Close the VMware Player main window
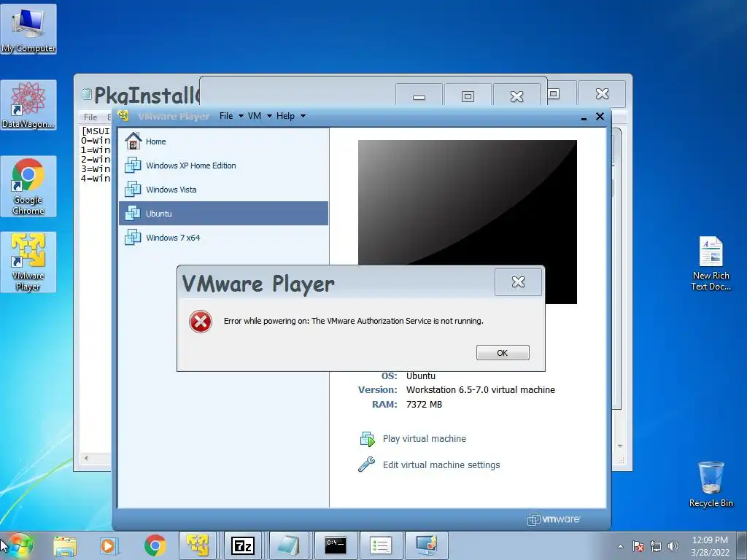 600,116
